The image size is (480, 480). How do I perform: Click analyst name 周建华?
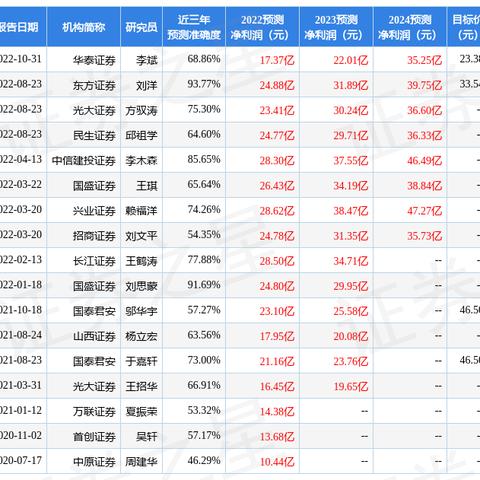(141, 462)
